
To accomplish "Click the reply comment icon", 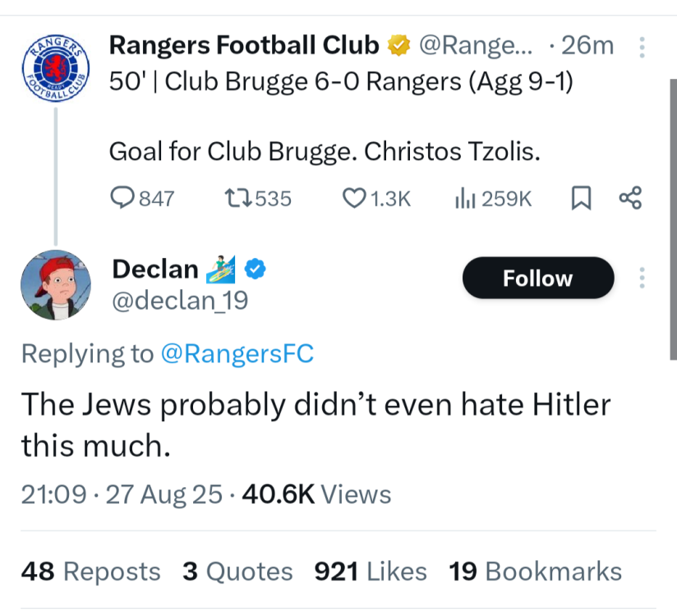I will pos(122,198).
